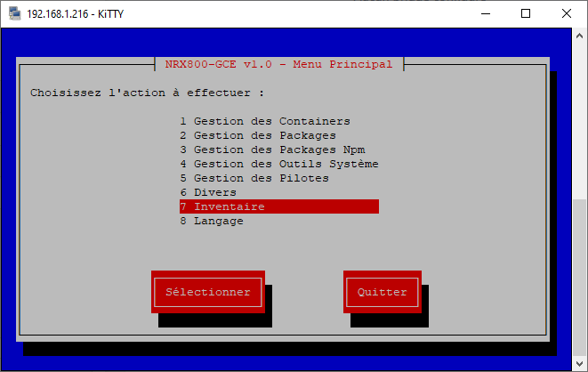Click the vertical scrollbar thumb

point(579,278)
